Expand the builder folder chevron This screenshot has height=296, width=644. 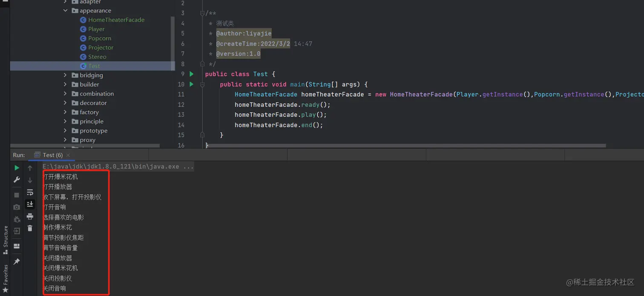tap(65, 84)
